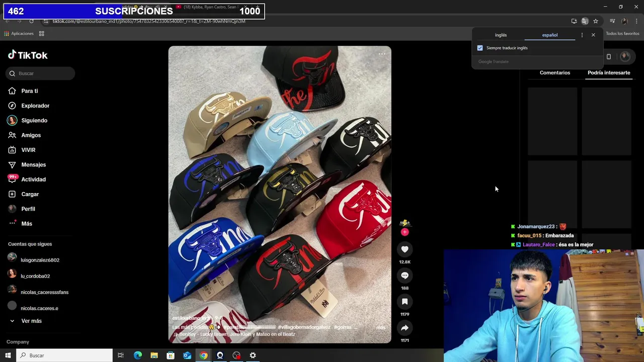This screenshot has width=644, height=362.
Task: Save the post with bookmark icon
Action: pyautogui.click(x=405, y=302)
